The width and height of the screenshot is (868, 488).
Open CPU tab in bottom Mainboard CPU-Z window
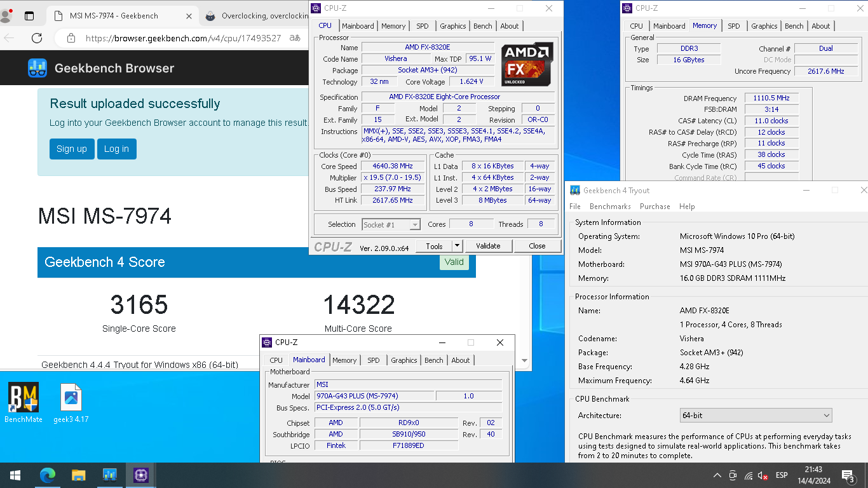[276, 360]
